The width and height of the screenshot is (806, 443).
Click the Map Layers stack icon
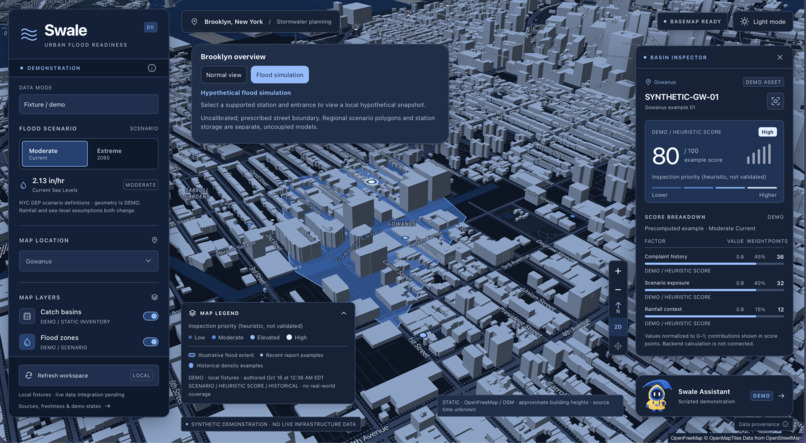(x=154, y=297)
